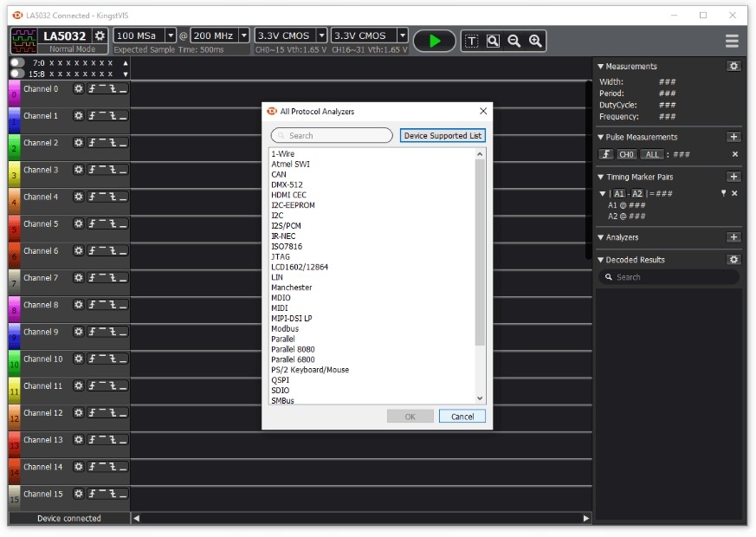This screenshot has width=756, height=537.
Task: Close the All Protocol Analyzers dialog
Action: (x=483, y=112)
